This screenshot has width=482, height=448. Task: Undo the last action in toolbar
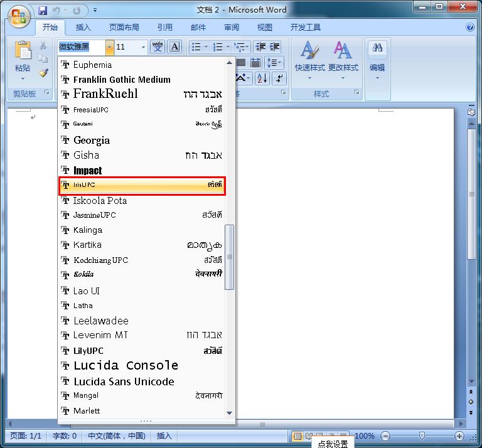click(56, 11)
